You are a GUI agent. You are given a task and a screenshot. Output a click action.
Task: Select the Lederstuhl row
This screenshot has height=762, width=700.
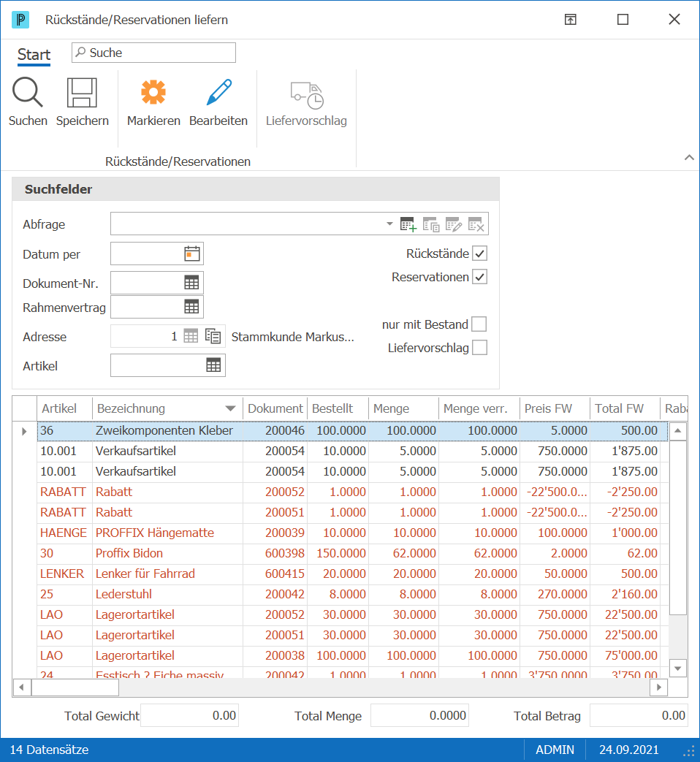pyautogui.click(x=352, y=595)
